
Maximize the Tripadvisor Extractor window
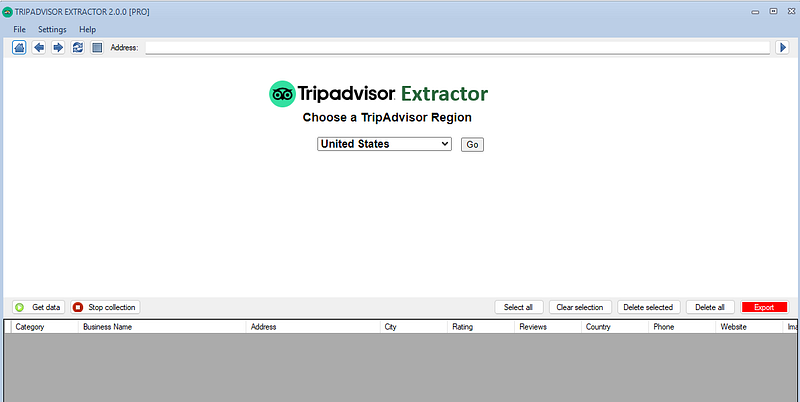pyautogui.click(x=773, y=11)
